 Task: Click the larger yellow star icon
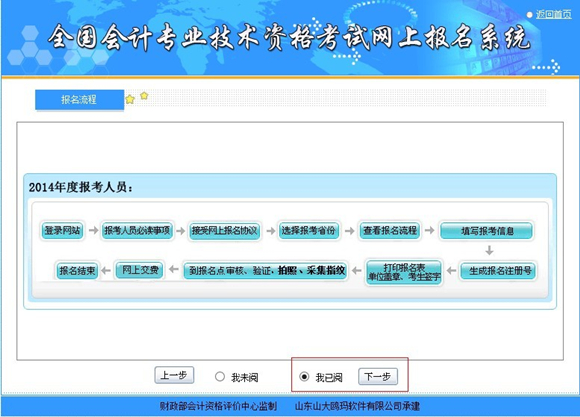click(130, 99)
